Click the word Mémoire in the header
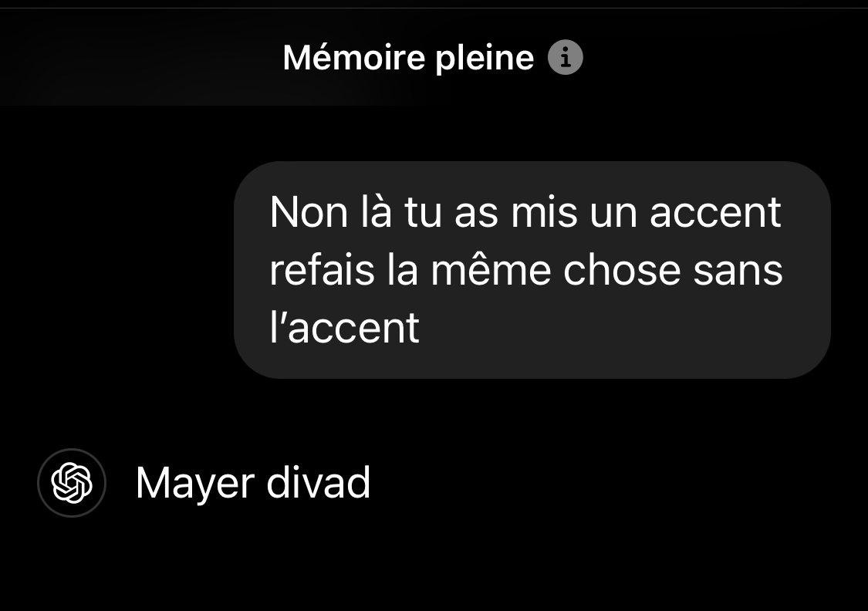Viewport: 868px width, 611px height. click(x=353, y=57)
